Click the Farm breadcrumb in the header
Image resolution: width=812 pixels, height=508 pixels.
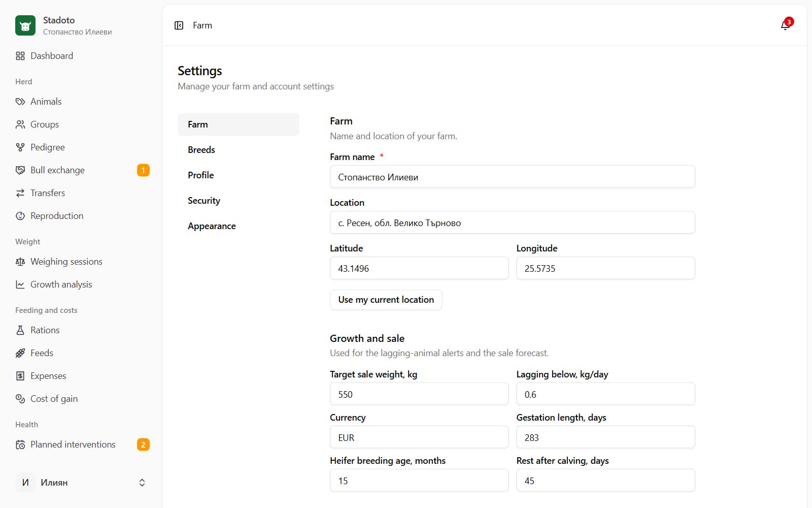pyautogui.click(x=202, y=25)
